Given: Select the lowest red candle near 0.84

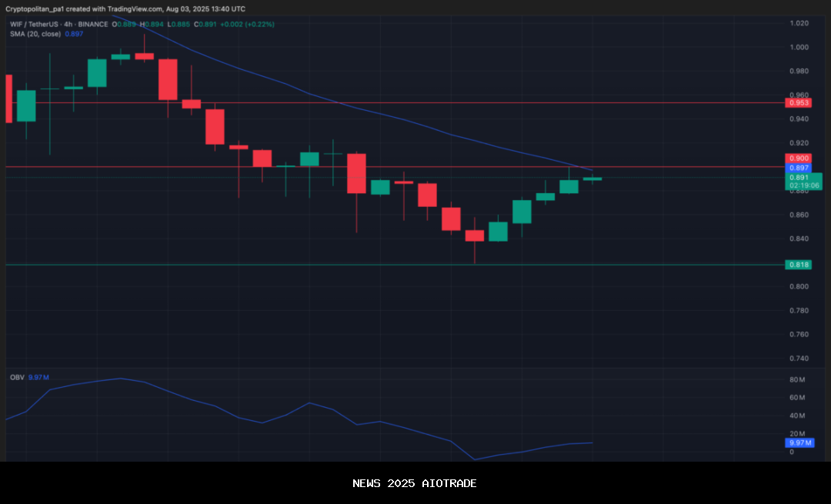Looking at the screenshot, I should 475,235.
